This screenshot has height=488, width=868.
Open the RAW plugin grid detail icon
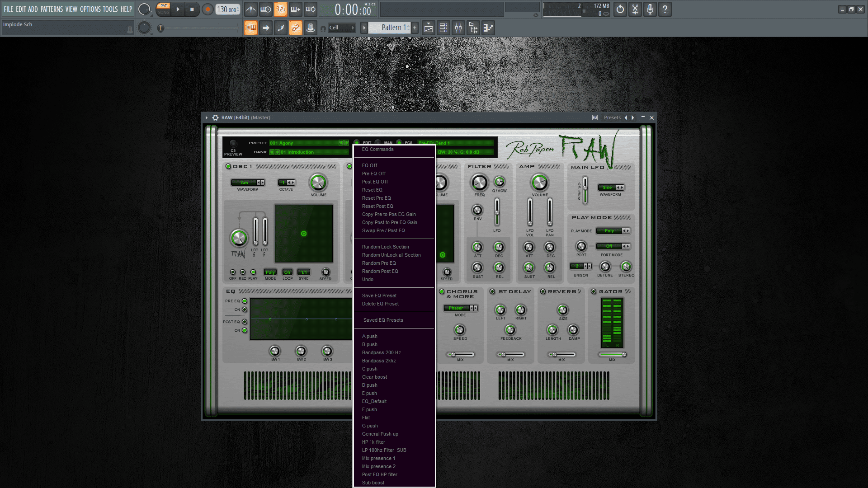[595, 117]
